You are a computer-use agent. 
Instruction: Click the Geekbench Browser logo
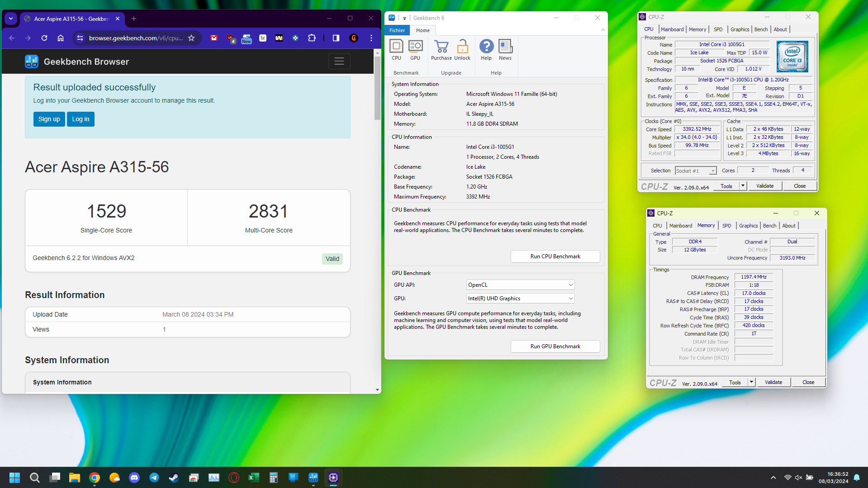click(77, 62)
